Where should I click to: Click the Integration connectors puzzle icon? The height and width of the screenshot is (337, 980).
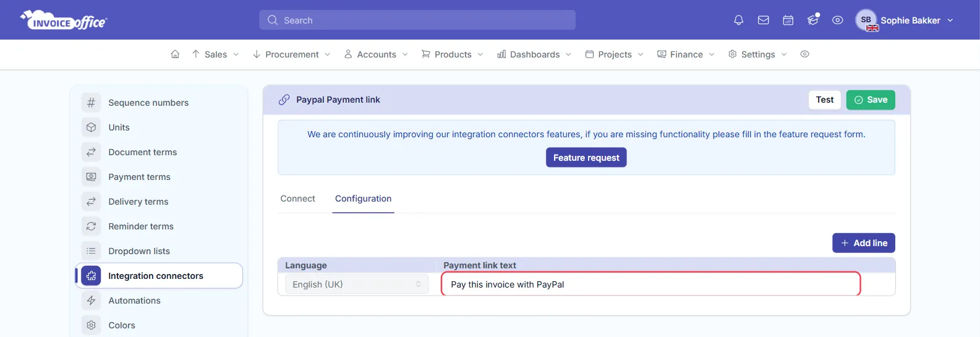(91, 276)
